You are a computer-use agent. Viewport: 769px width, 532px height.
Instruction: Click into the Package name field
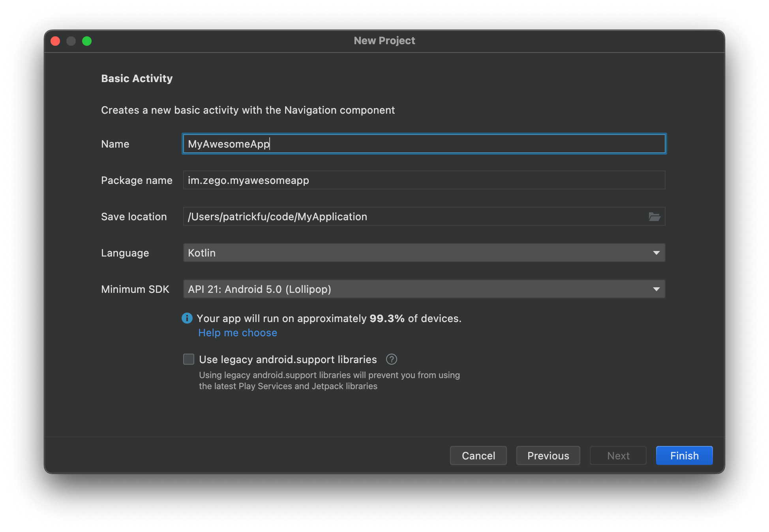[x=424, y=180]
